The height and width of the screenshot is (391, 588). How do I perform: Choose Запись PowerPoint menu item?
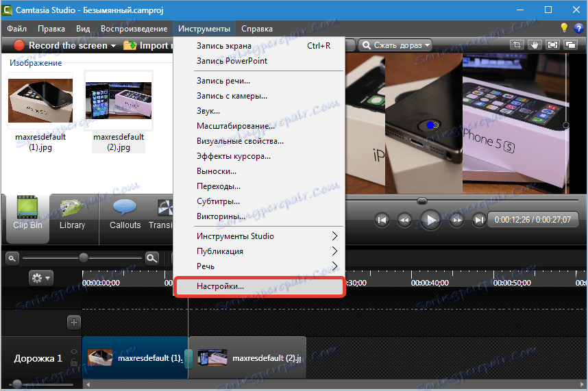pyautogui.click(x=259, y=61)
